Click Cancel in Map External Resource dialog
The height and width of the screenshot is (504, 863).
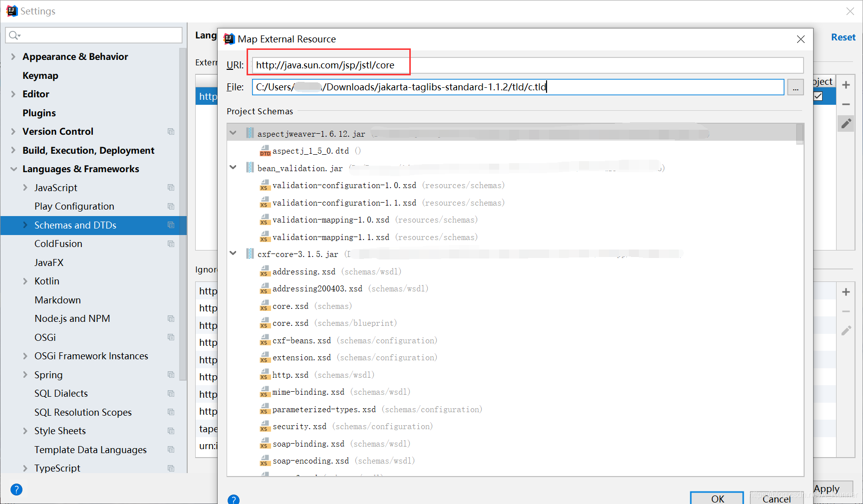point(777,498)
